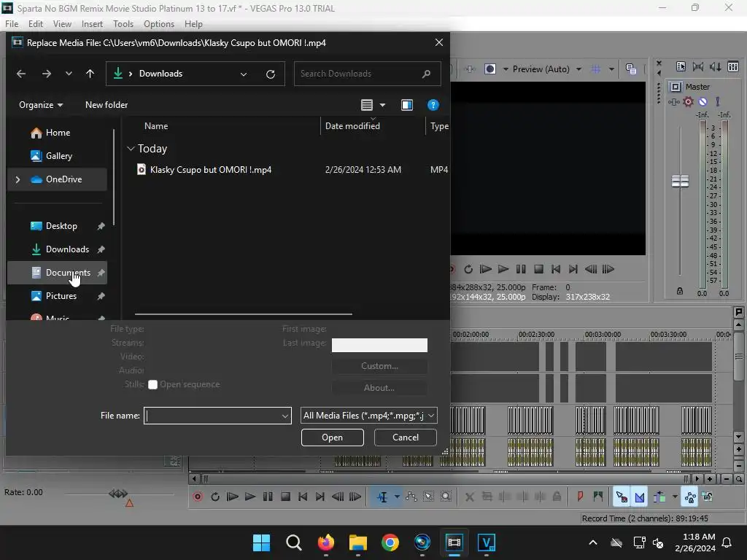The width and height of the screenshot is (747, 560).
Task: Toggle Master bus Solo icon
Action: coord(718,102)
